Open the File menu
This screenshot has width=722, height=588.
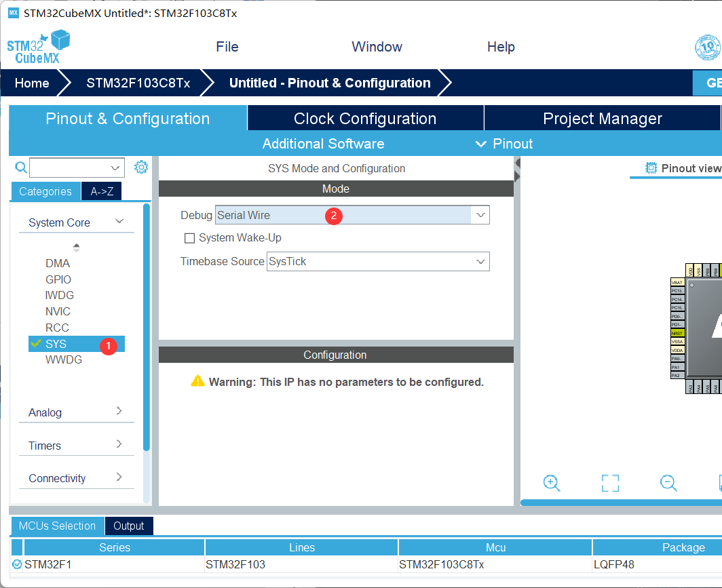227,47
